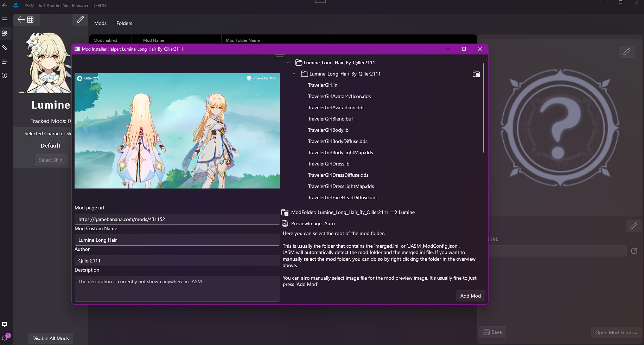The height and width of the screenshot is (345, 644).
Task: Sort by ModEnabled column header
Action: point(110,40)
